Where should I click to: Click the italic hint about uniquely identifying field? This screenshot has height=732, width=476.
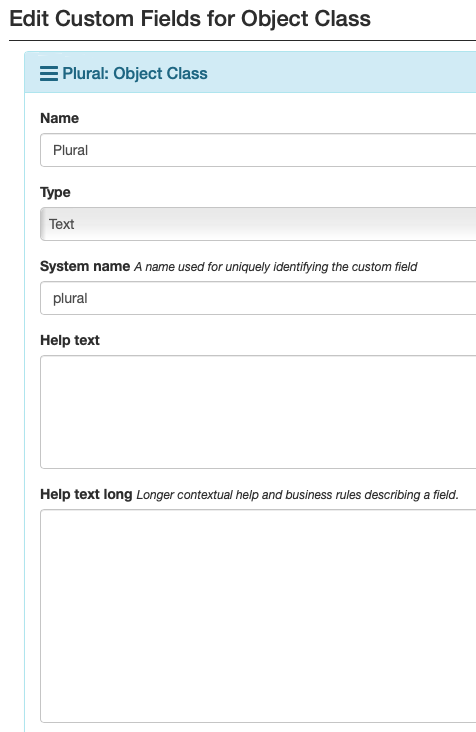pyautogui.click(x=275, y=267)
